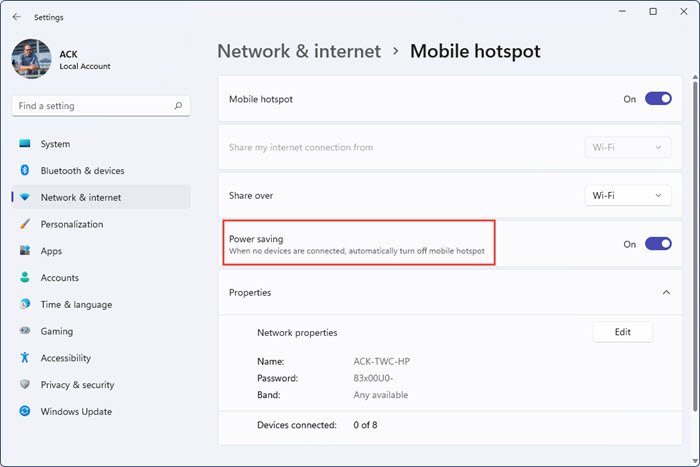This screenshot has height=467, width=700.
Task: Collapse the Properties section chevron
Action: [666, 292]
